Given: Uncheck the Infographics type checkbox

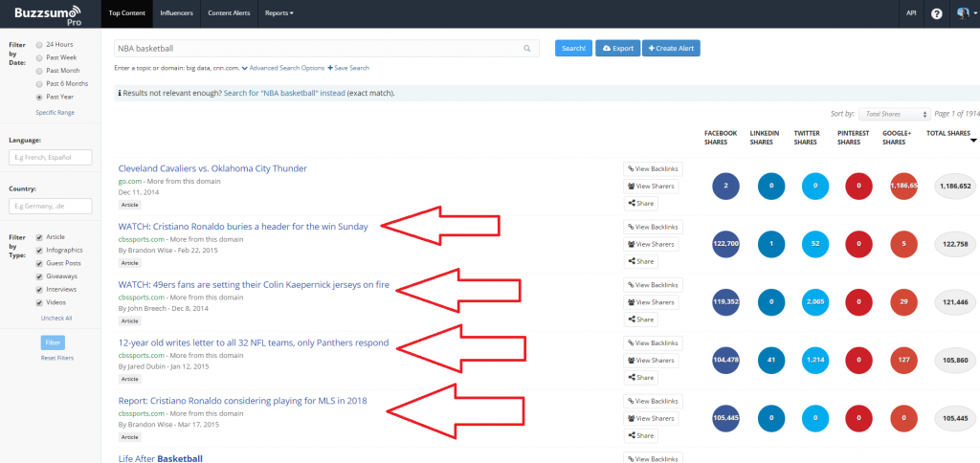Looking at the screenshot, I should pos(38,251).
